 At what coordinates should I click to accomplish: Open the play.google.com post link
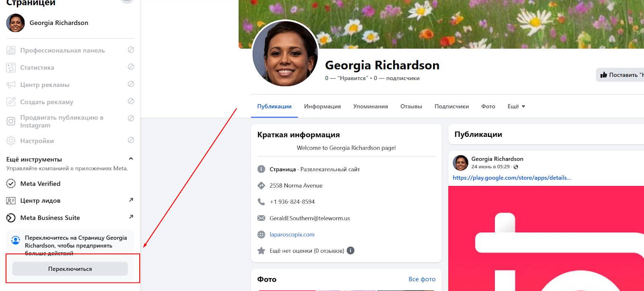click(512, 177)
